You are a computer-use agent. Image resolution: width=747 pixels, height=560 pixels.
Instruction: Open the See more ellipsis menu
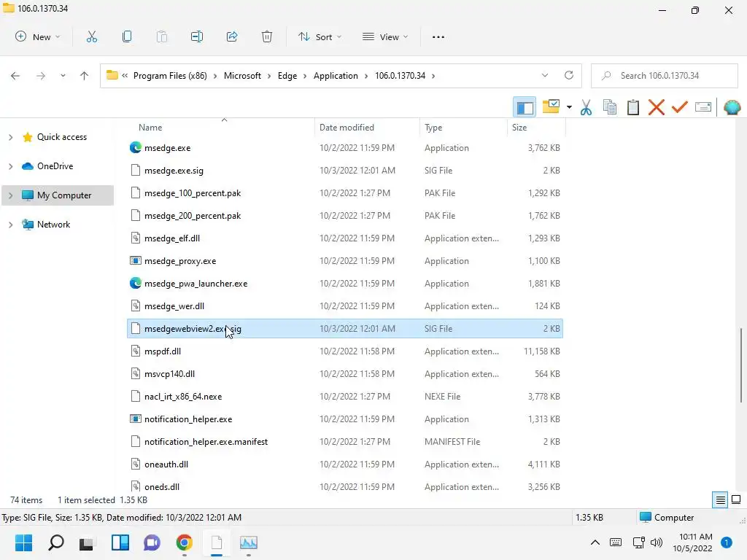[x=438, y=36]
